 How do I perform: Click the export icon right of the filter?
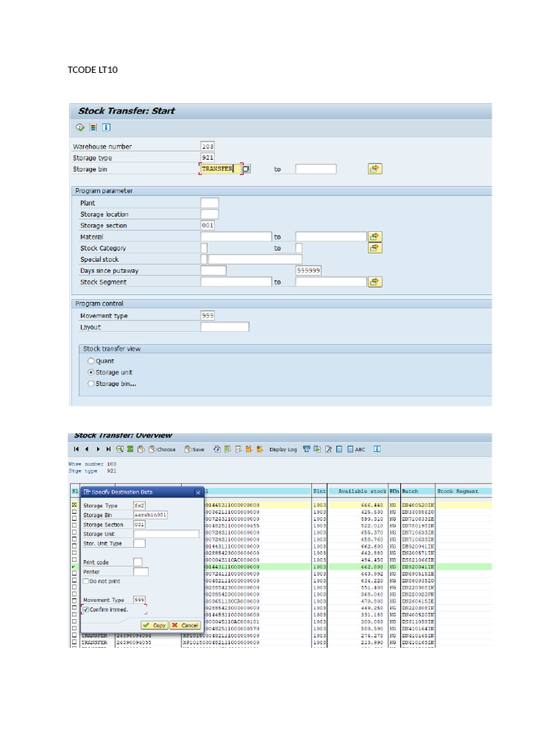pos(317,449)
